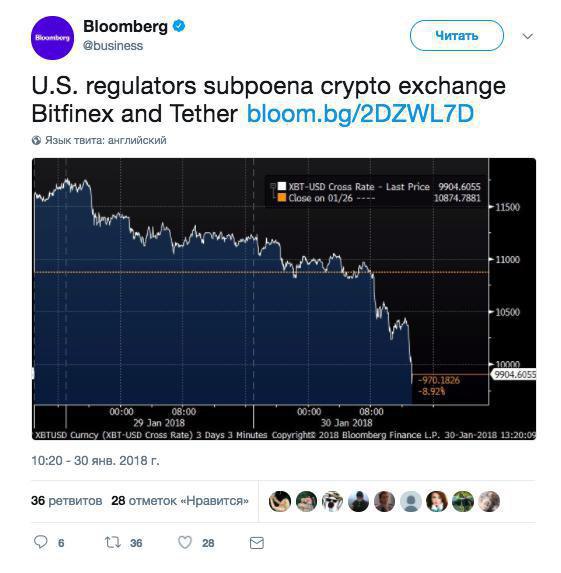Open the gray default avatar profile
This screenshot has height=573, width=561.
[411, 501]
